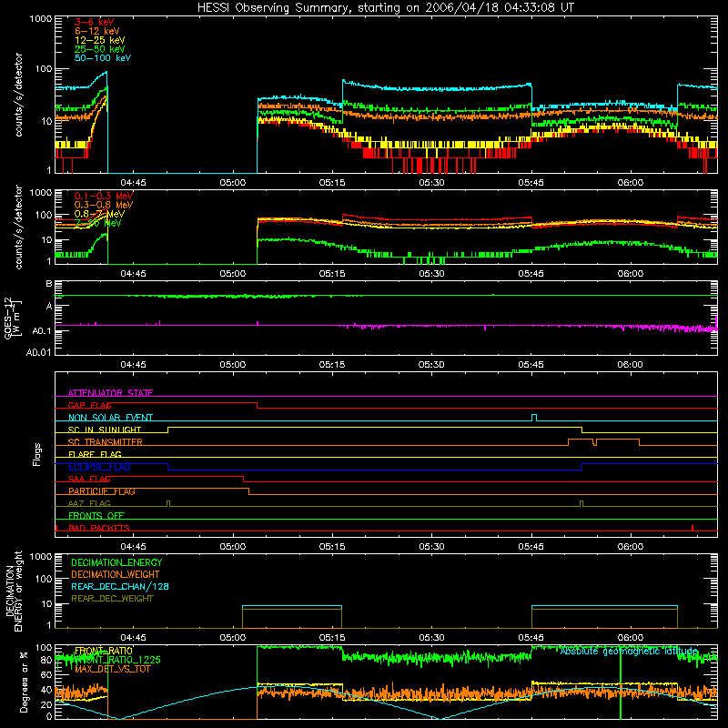Select the FLARE_FLAG label

point(95,454)
